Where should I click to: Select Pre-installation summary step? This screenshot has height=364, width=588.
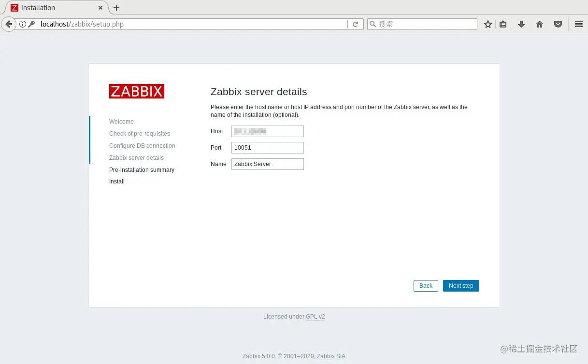tap(142, 170)
